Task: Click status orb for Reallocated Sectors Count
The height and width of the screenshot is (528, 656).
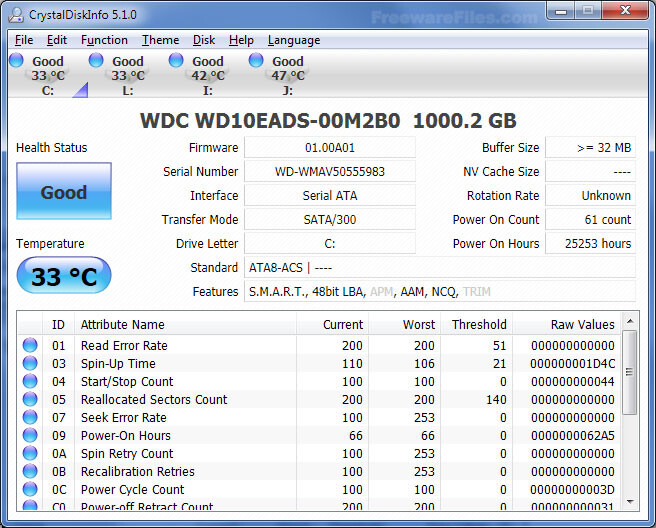Action: coord(30,399)
